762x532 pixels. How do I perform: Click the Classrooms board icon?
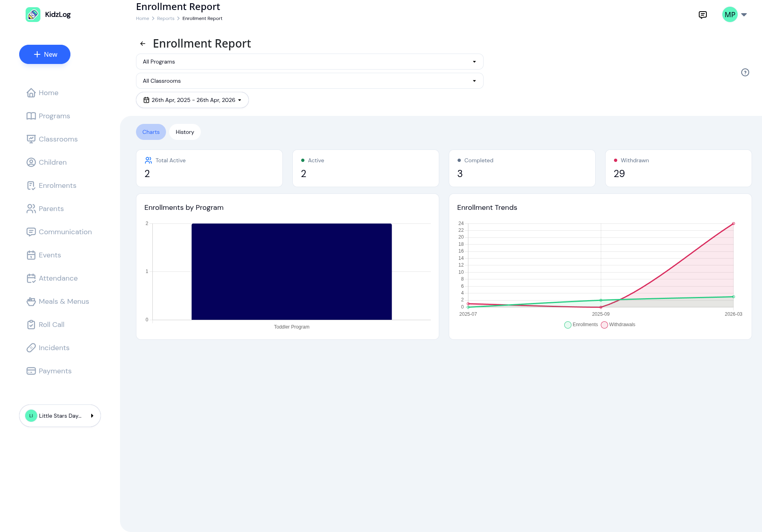point(31,139)
